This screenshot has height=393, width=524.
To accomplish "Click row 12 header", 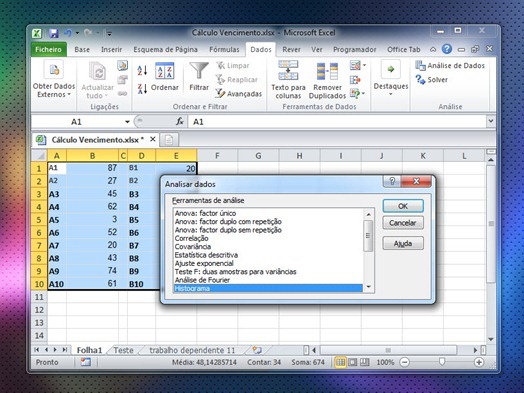I will pyautogui.click(x=39, y=310).
